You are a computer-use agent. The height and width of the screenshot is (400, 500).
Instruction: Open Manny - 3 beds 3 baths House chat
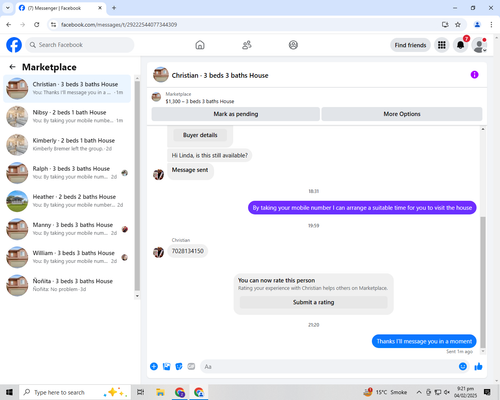tap(67, 229)
